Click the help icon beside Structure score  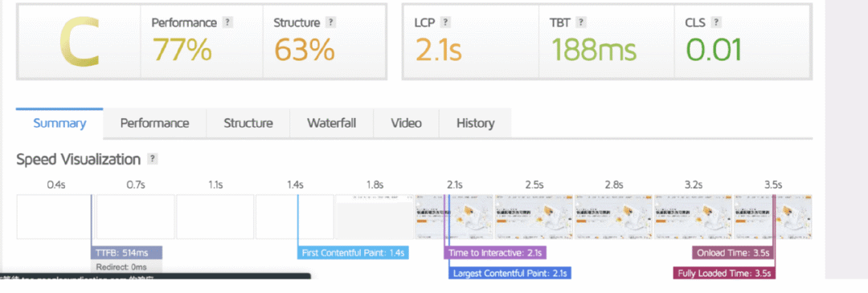[x=330, y=22]
